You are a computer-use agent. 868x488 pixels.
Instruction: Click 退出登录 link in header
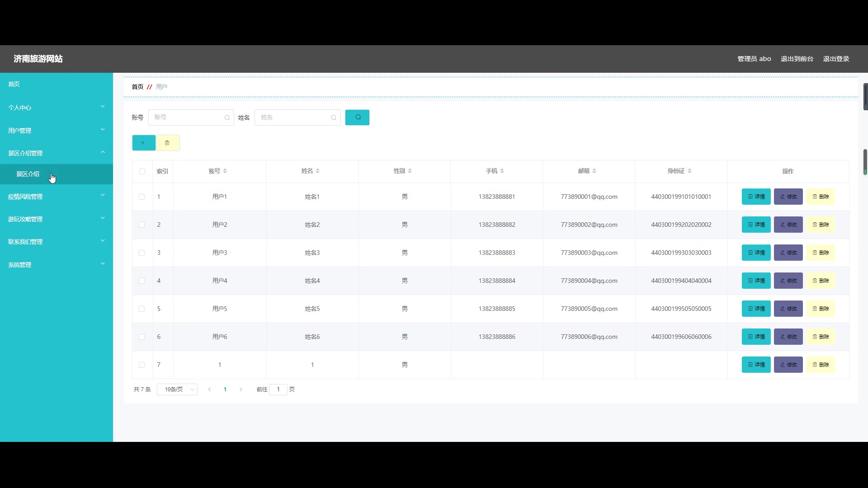click(x=836, y=59)
